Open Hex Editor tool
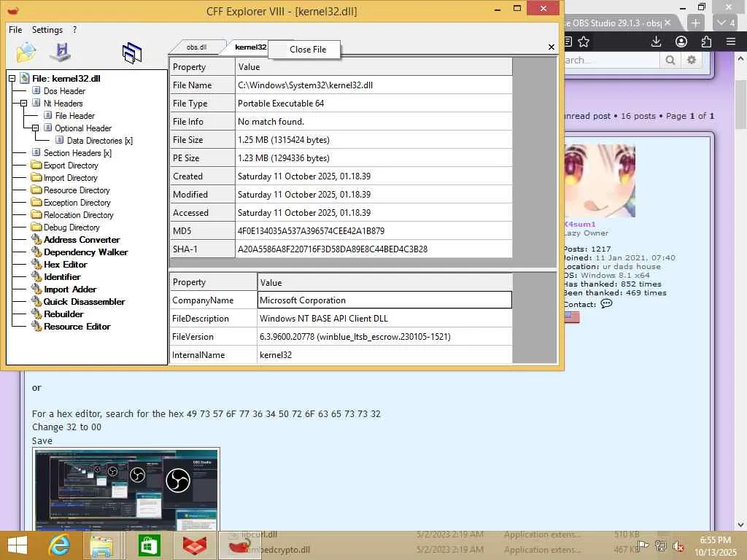The width and height of the screenshot is (747, 560). tap(65, 265)
